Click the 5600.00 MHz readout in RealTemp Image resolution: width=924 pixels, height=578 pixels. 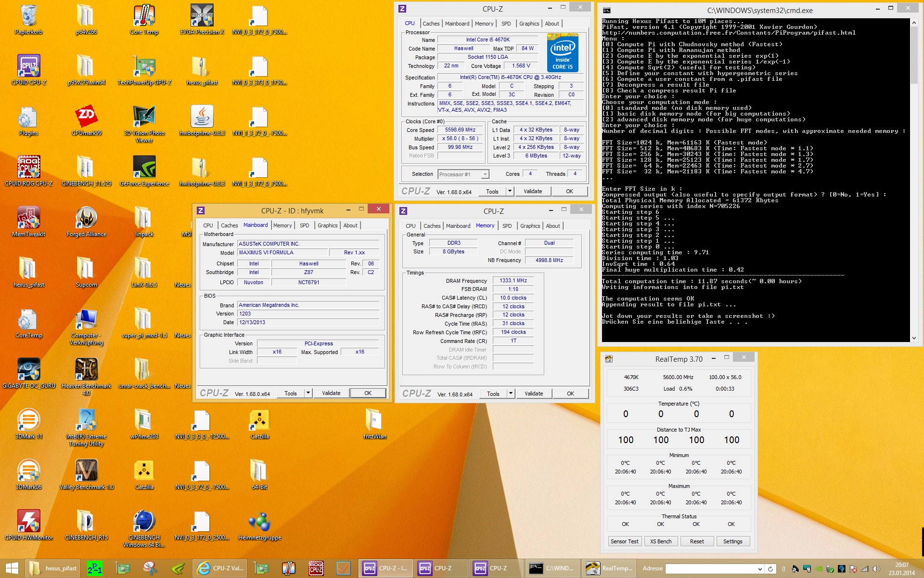tap(678, 377)
